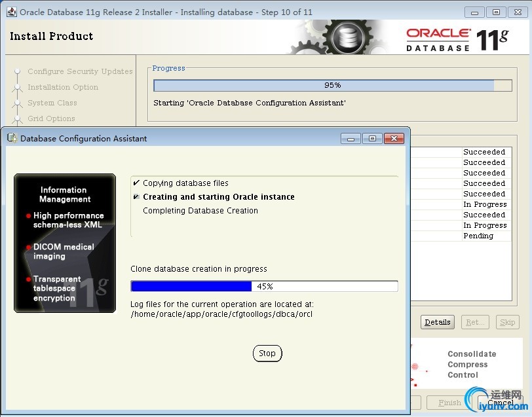Close the Oracle Database 11g Installer window
532x417 pixels.
tap(518, 12)
